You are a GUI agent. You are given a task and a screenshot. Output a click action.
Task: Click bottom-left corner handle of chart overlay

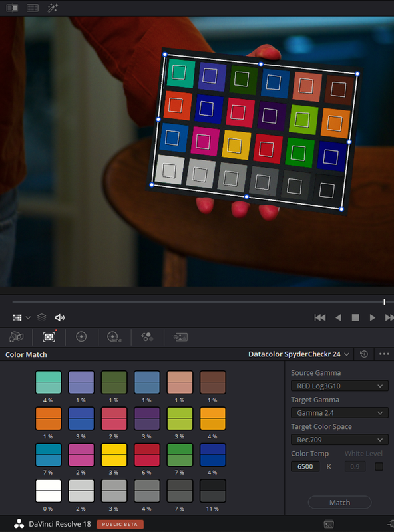tap(152, 185)
